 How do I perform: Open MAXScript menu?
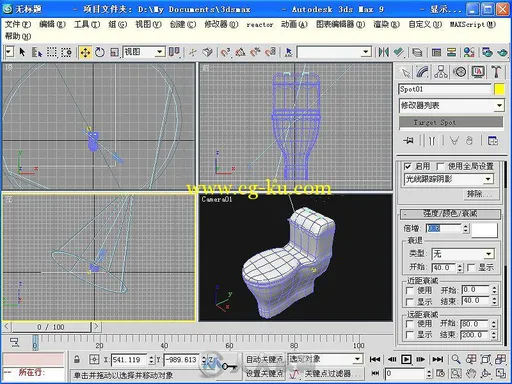click(473, 24)
